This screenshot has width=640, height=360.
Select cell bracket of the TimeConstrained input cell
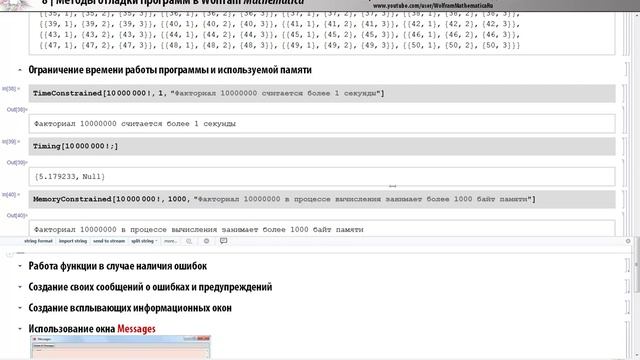point(623,93)
